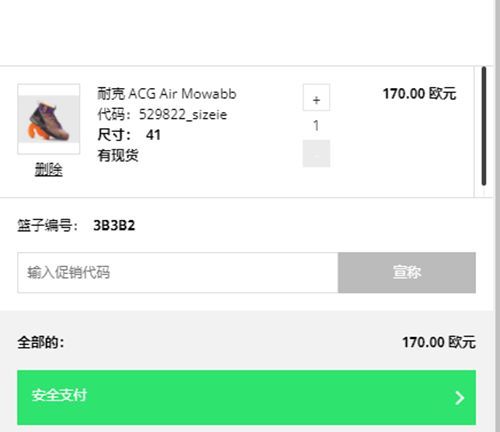This screenshot has width=500, height=432.
Task: Open the 耐克 ACG Air Mowabb product title
Action: point(167,94)
